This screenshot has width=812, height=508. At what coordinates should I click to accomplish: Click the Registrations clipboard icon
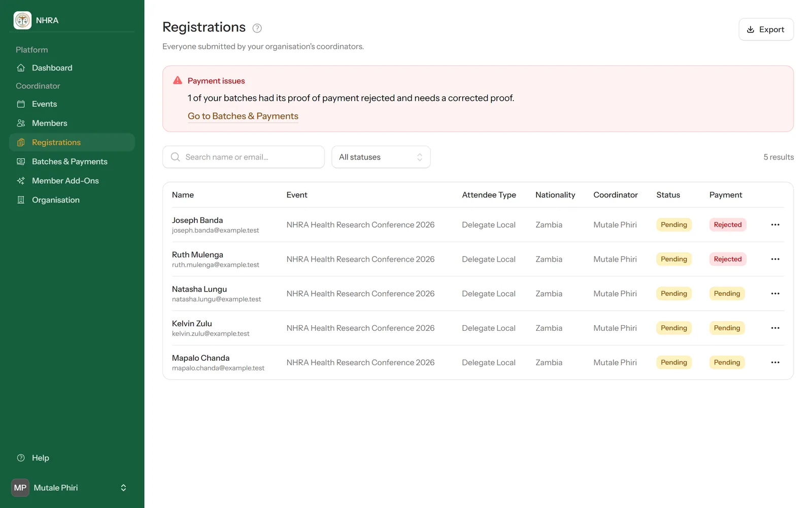tap(21, 142)
